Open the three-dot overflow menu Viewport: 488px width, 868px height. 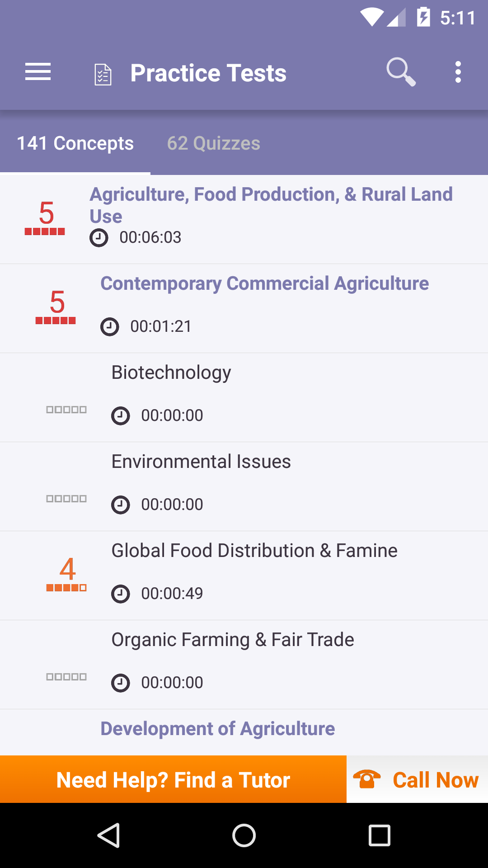[458, 72]
